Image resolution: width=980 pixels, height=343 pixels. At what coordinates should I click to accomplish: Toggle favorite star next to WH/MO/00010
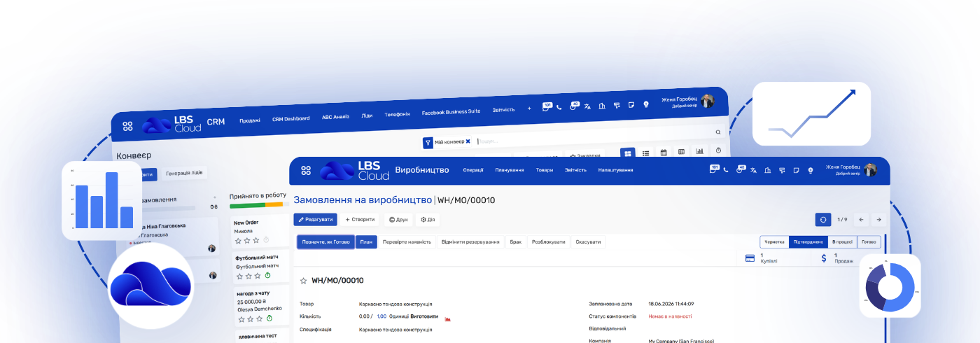pos(304,281)
